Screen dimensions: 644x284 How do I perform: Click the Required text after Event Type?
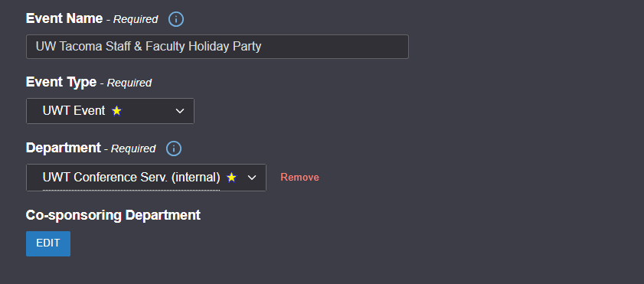click(129, 83)
